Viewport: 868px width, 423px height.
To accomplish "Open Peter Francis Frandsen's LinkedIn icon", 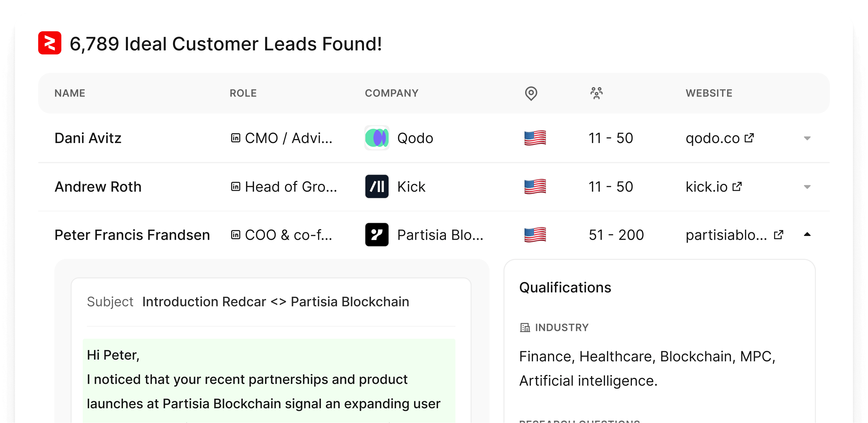I will tap(236, 235).
